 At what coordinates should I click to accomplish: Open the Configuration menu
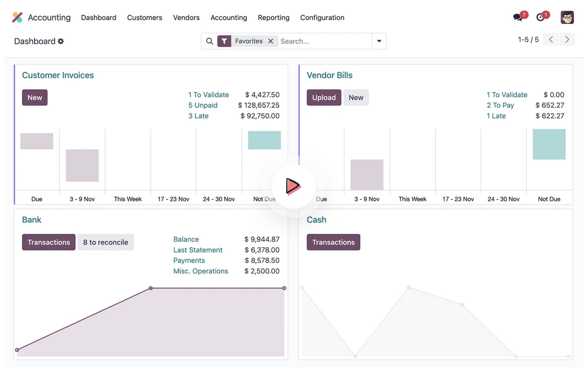pos(322,17)
